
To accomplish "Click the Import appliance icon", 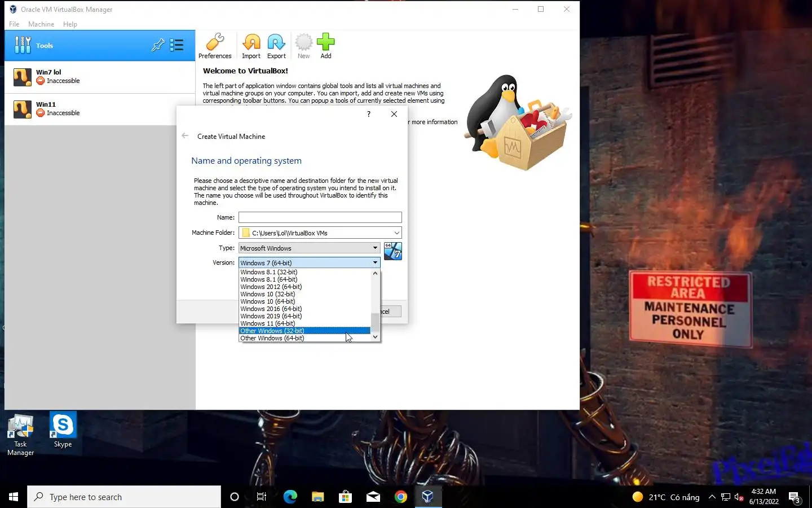I will coord(251,46).
